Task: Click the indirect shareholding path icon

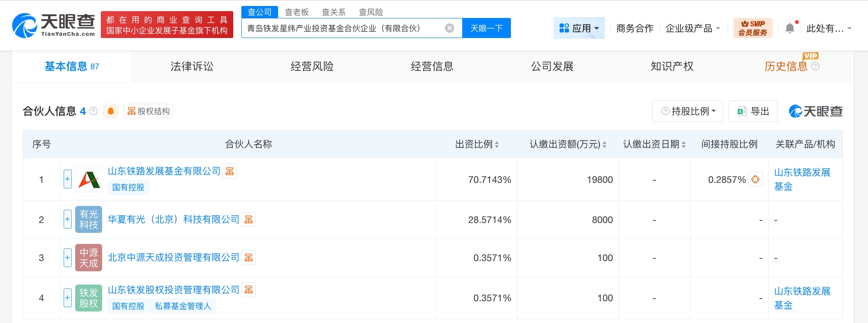Action: 755,179
